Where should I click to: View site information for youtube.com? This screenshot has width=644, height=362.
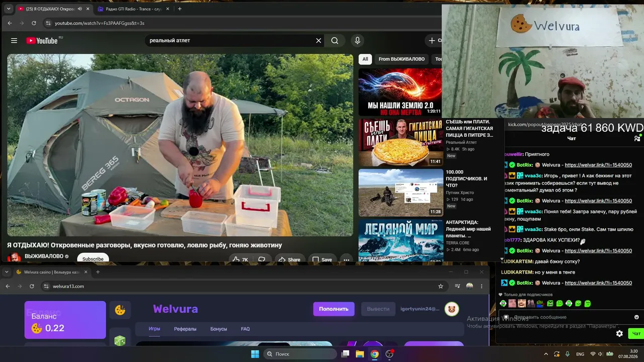tap(48, 23)
